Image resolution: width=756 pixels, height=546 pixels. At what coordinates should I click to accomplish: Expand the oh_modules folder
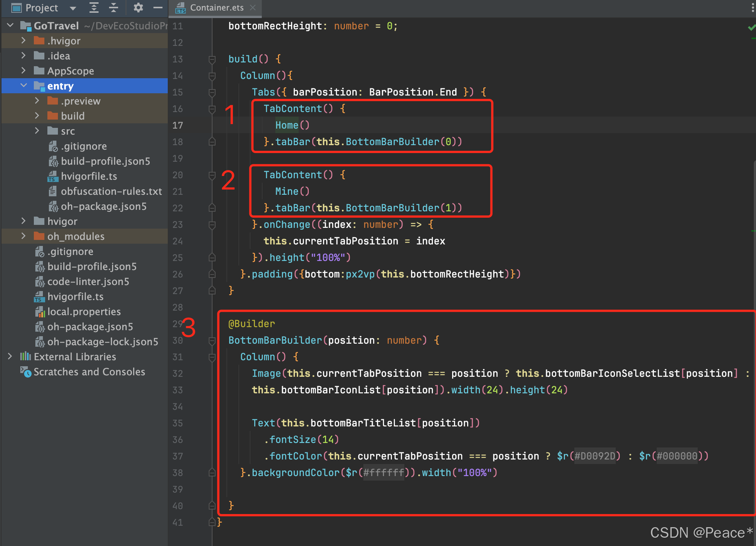click(24, 236)
